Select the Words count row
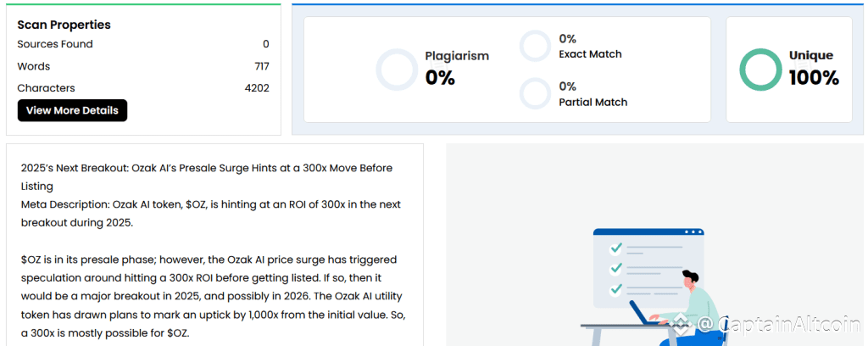This screenshot has width=868, height=346. coord(143,66)
